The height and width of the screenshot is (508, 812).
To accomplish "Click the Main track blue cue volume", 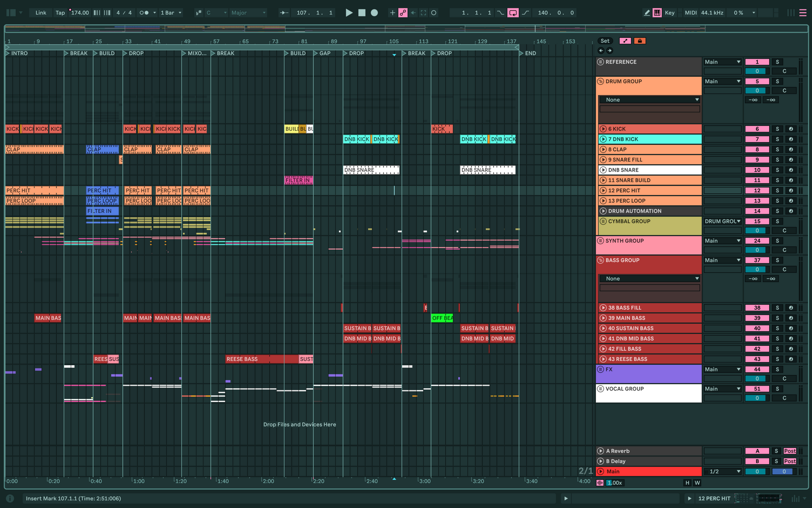I will click(784, 471).
